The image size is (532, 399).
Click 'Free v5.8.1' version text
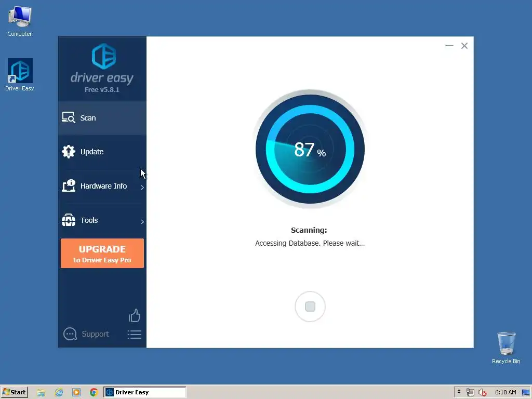[x=102, y=89]
